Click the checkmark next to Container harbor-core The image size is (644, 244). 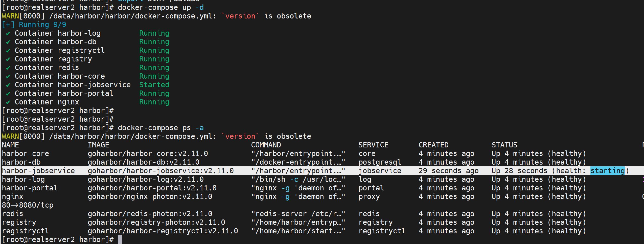pos(8,77)
